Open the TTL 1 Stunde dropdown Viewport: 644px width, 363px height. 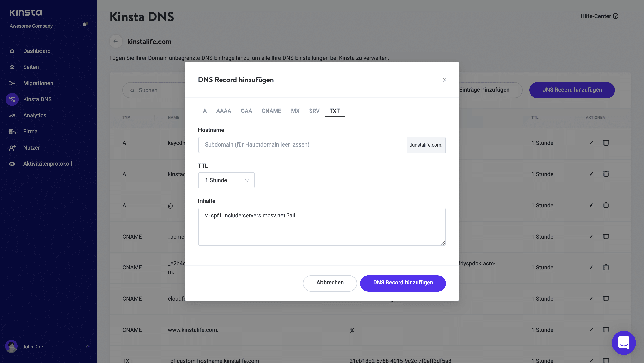point(226,180)
